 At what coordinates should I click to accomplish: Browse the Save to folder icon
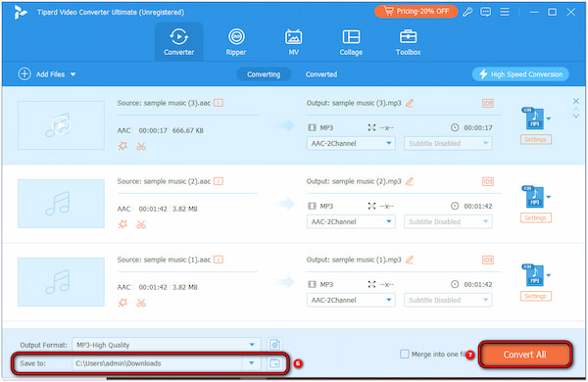tap(274, 363)
